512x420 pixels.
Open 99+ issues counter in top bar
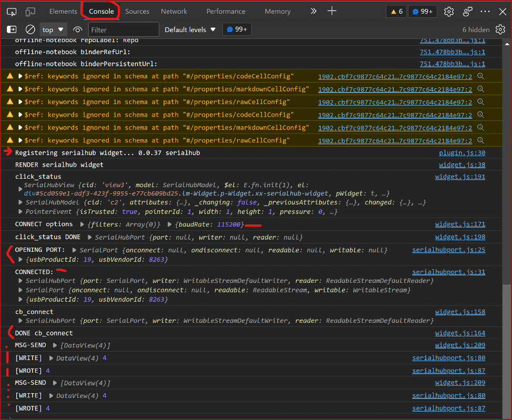click(423, 12)
